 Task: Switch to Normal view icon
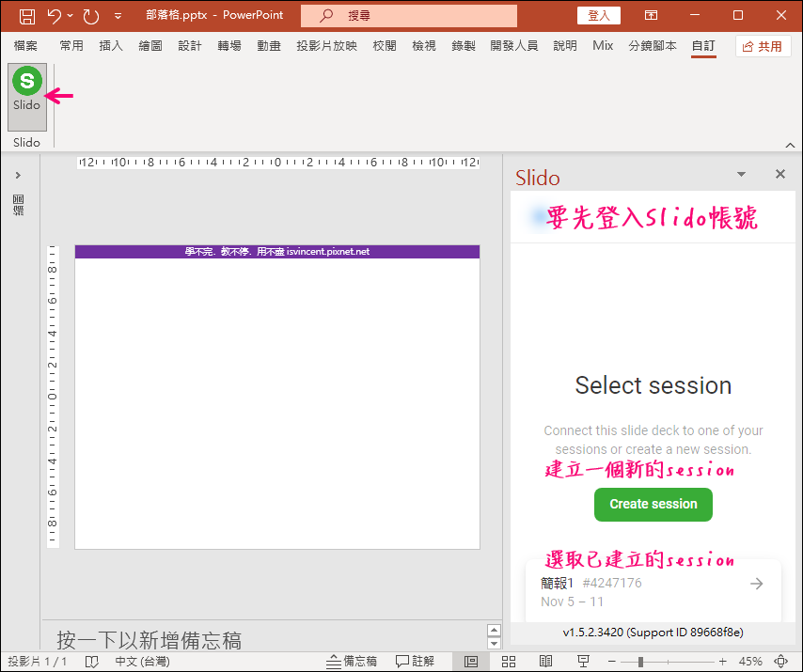tap(471, 662)
